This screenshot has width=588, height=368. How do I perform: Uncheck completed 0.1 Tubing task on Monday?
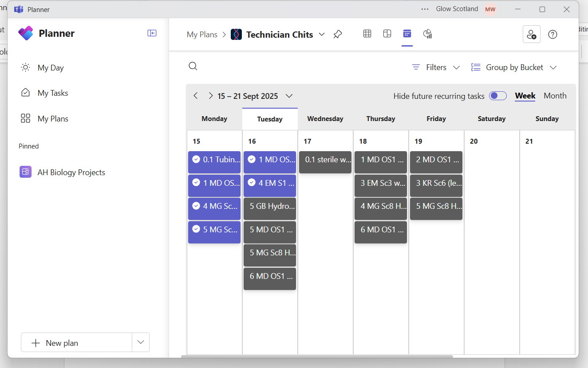(x=196, y=159)
